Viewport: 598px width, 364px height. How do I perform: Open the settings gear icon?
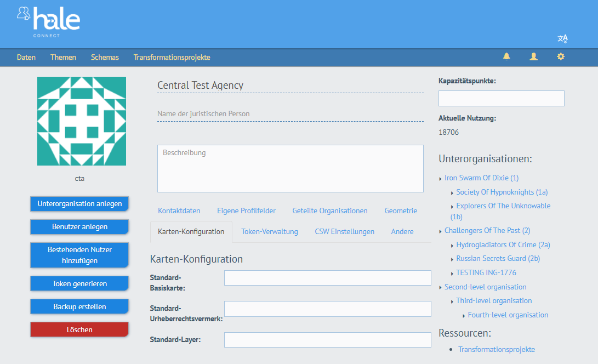point(560,56)
